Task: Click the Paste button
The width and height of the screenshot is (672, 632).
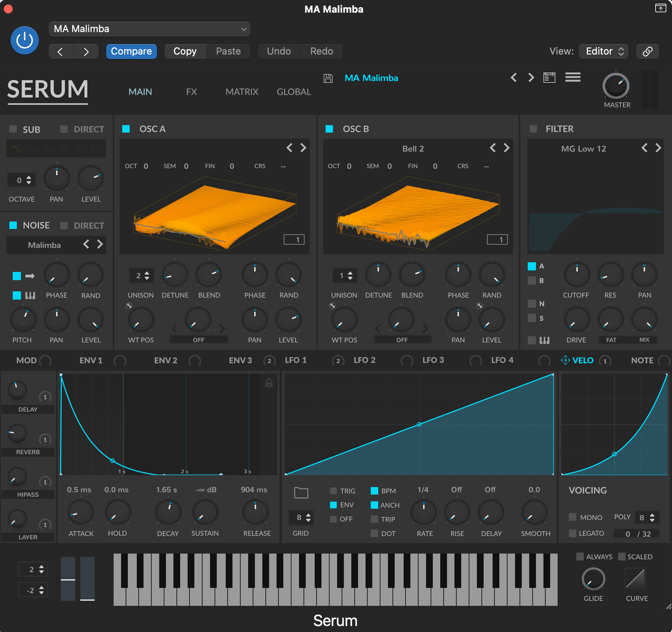Action: click(x=228, y=51)
